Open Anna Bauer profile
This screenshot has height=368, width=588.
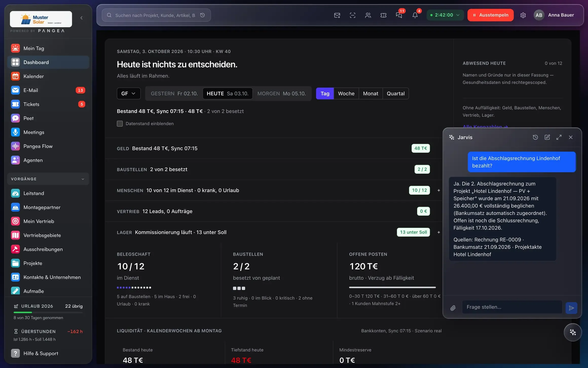click(554, 15)
